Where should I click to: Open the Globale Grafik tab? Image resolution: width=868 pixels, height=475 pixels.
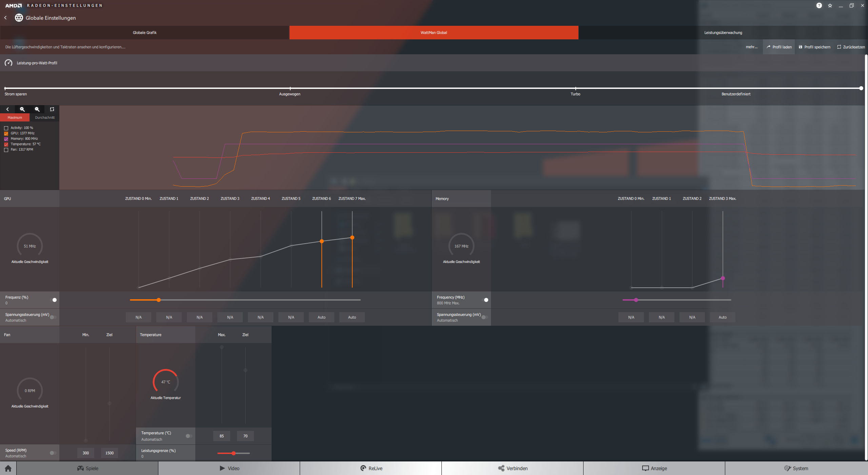tap(144, 33)
